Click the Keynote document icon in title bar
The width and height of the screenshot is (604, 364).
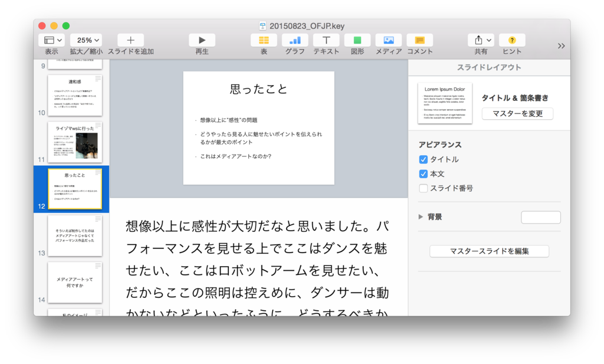click(262, 26)
